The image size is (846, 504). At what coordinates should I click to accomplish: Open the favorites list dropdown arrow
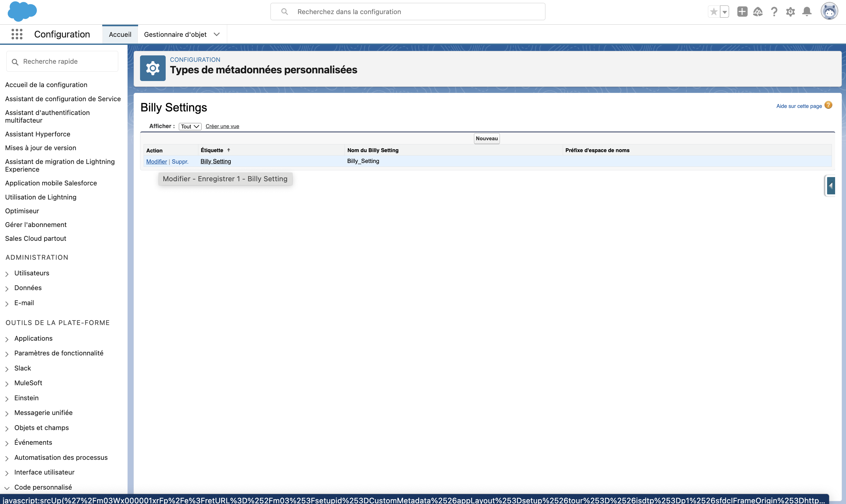pos(725,12)
